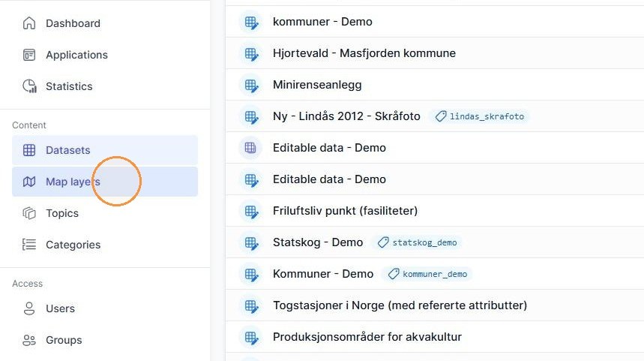Click dataset icon for Statskog - Demo
This screenshot has width=644, height=361.
(x=251, y=242)
